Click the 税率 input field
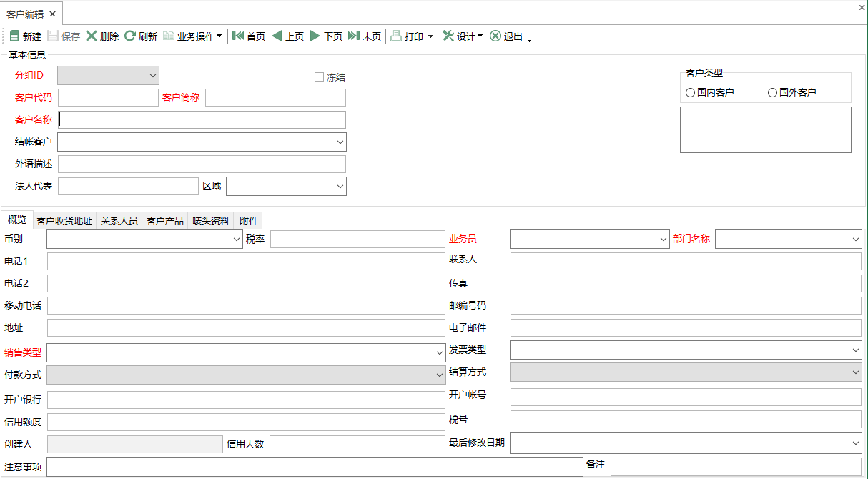The width and height of the screenshot is (868, 479). click(357, 239)
